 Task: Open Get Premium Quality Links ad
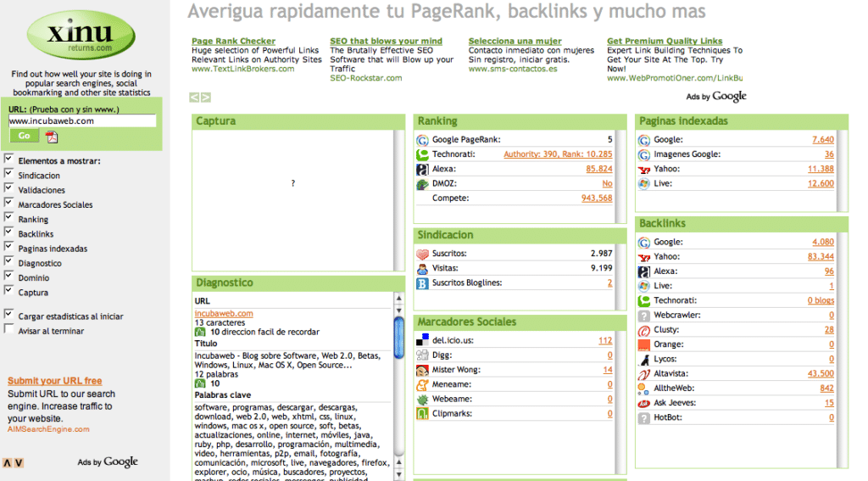[x=665, y=41]
